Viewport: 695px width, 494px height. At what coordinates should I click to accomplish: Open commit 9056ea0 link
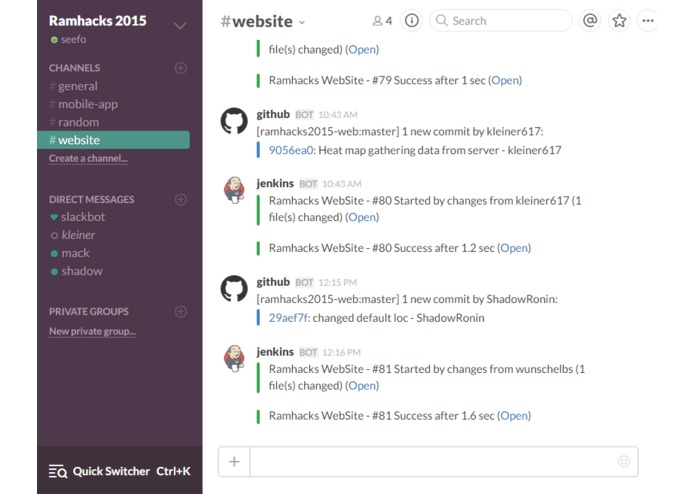coord(291,150)
